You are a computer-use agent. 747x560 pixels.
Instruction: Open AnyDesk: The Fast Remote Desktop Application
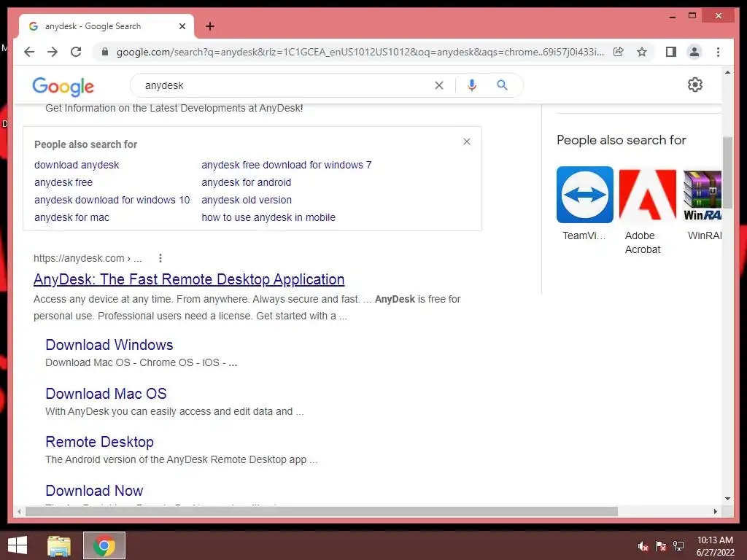coord(189,279)
